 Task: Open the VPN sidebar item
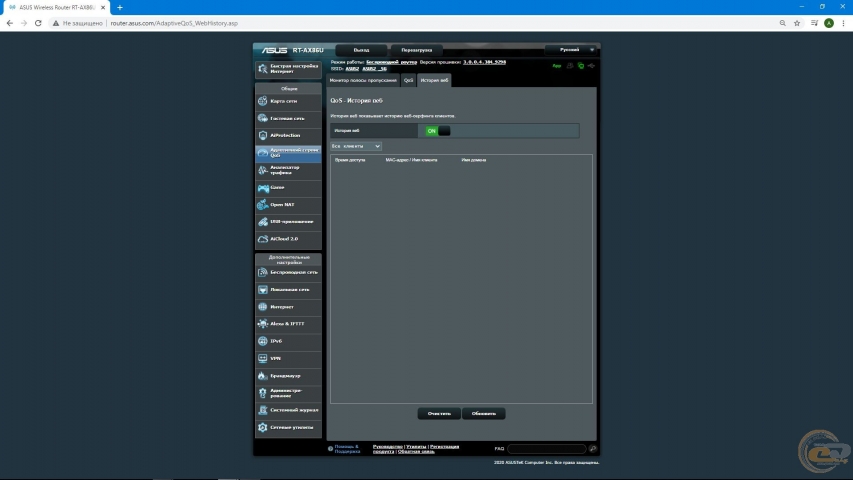pos(288,359)
